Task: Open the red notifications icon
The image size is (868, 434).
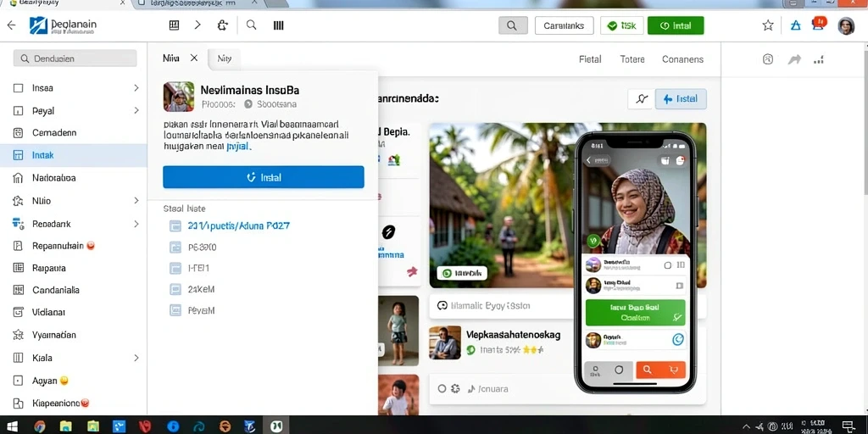Action: coord(820,23)
